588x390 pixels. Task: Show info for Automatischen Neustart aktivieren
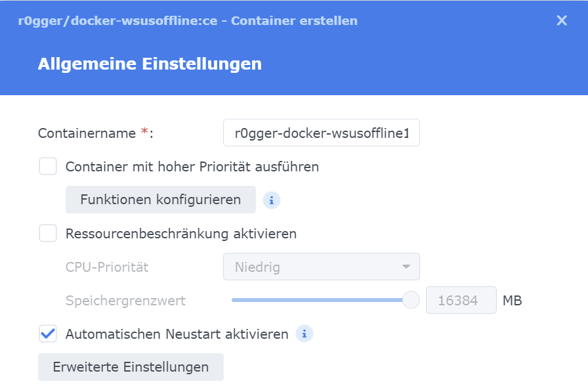(x=304, y=334)
